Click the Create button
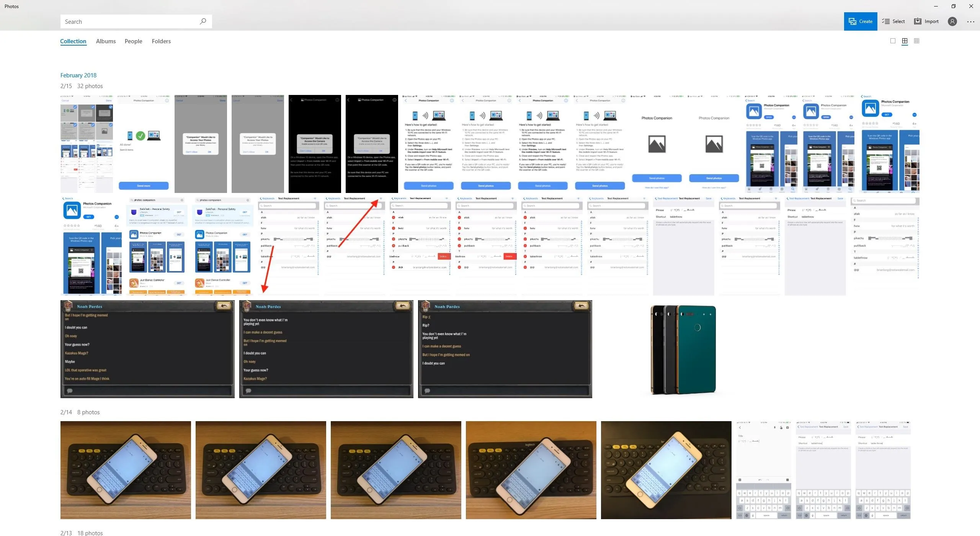Image resolution: width=980 pixels, height=536 pixels. tap(860, 21)
